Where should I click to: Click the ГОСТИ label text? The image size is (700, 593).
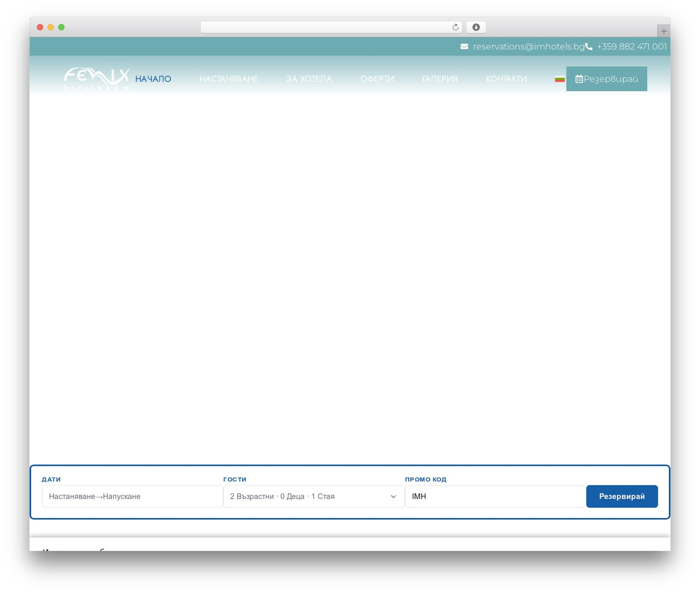235,479
